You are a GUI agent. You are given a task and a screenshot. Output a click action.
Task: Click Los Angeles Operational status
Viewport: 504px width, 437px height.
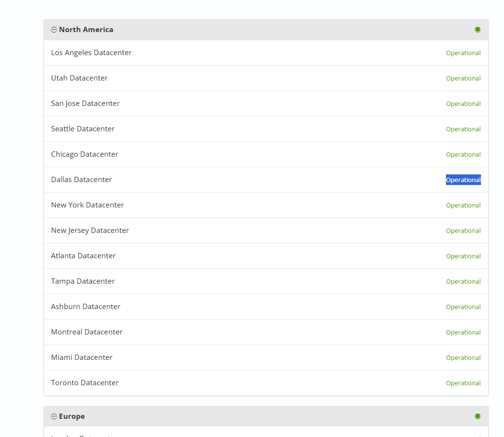[x=463, y=53]
